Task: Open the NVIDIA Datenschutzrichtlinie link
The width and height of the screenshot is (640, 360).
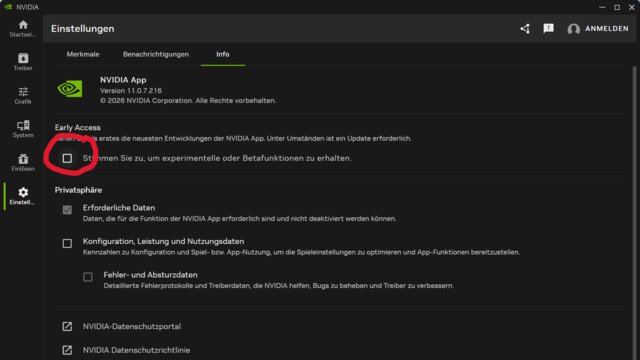Action: pos(136,350)
